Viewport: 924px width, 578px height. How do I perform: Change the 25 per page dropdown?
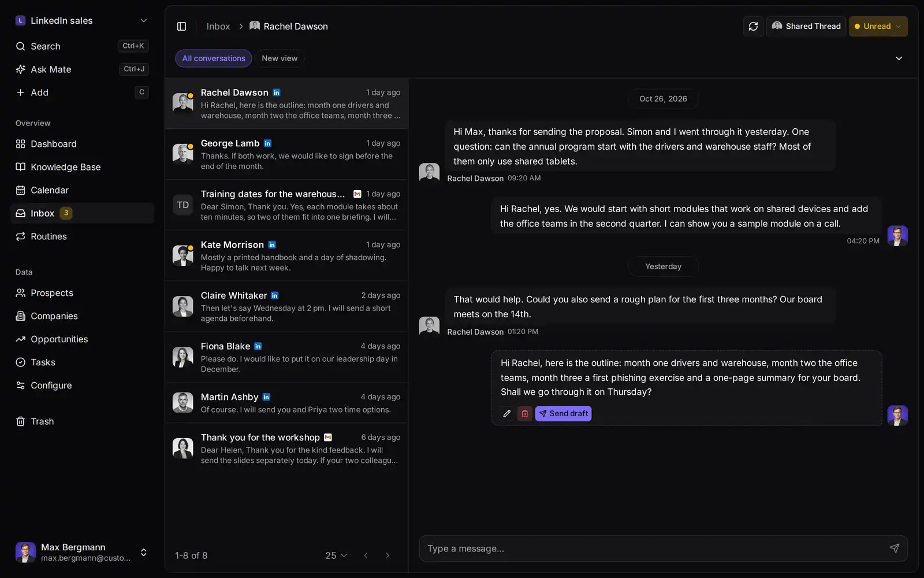[336, 555]
